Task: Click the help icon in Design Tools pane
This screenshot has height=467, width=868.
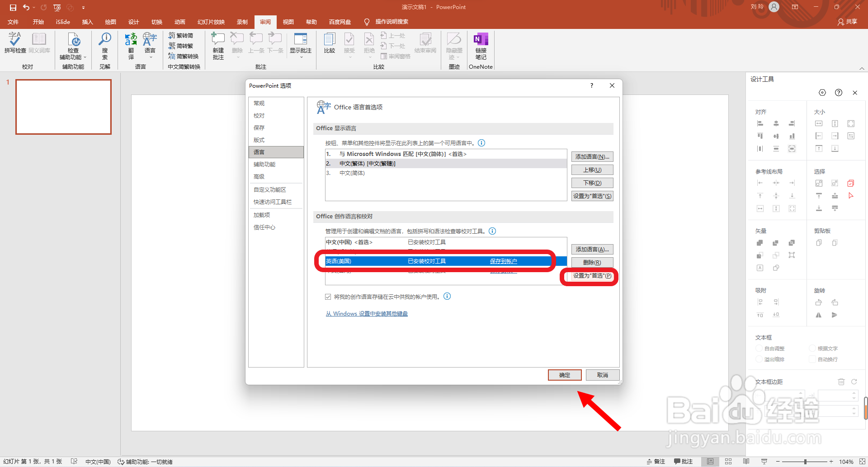Action: pos(839,93)
